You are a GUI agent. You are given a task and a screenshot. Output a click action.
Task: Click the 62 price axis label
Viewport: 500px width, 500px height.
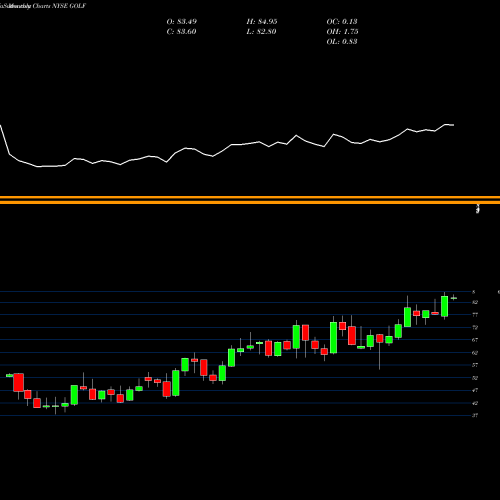point(475,352)
